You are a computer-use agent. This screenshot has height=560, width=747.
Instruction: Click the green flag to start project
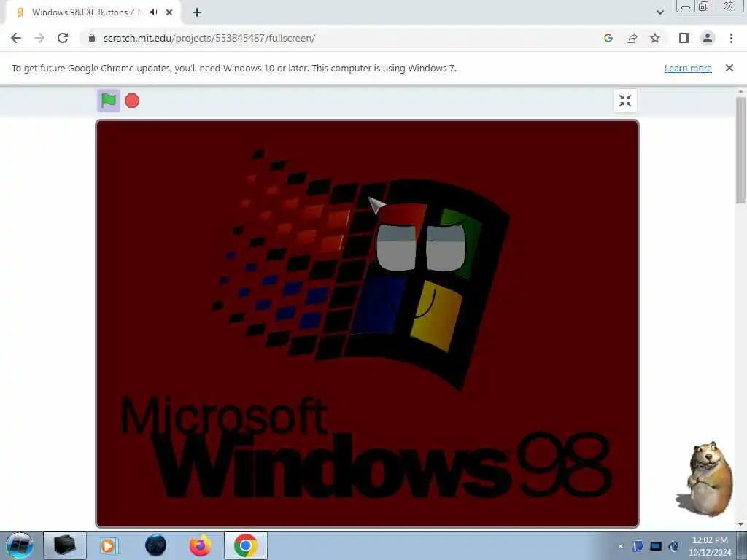pos(109,101)
